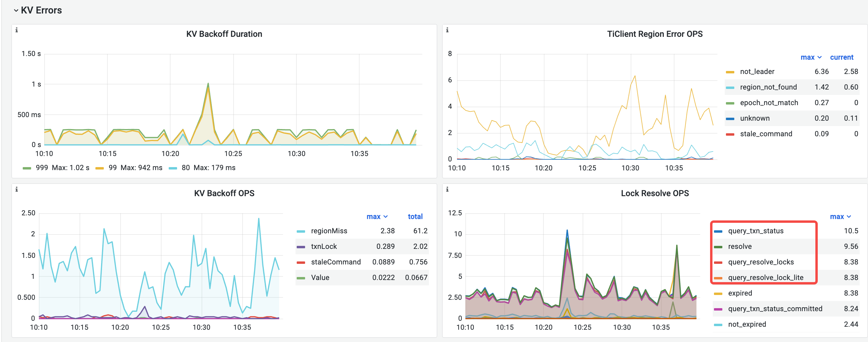
Task: Sort KV Backoff OPS legend by total
Action: coord(415,217)
